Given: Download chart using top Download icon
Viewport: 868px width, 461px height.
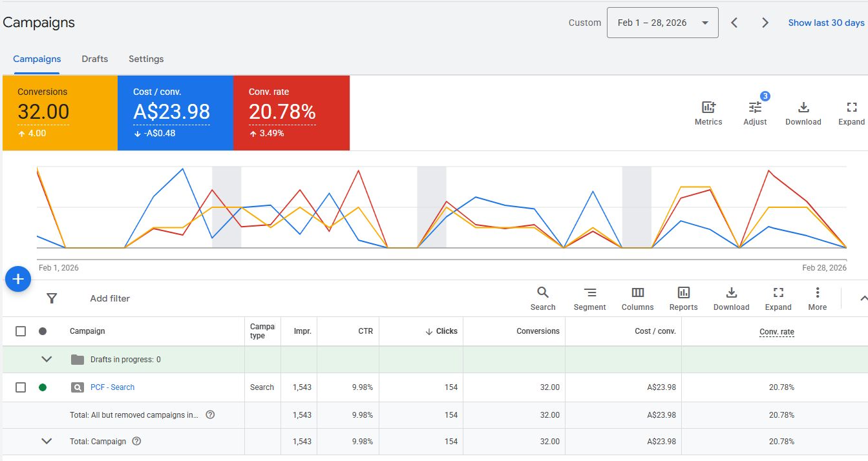Looking at the screenshot, I should point(803,108).
